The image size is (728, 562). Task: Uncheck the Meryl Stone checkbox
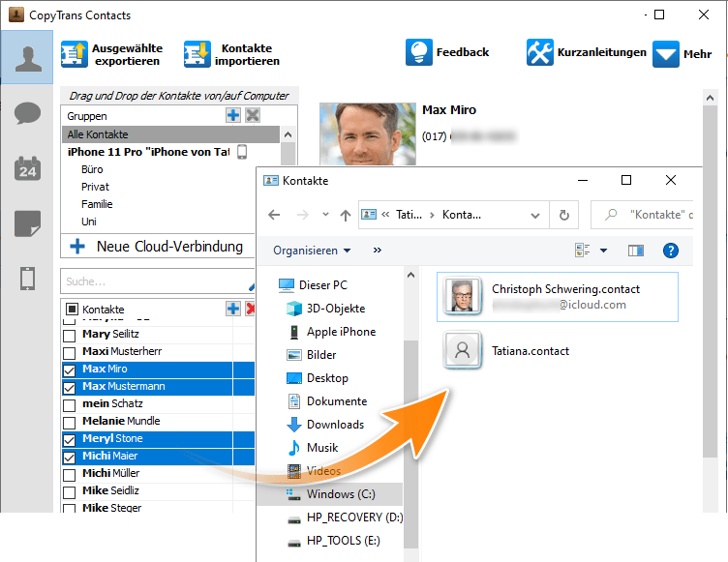[x=69, y=440]
